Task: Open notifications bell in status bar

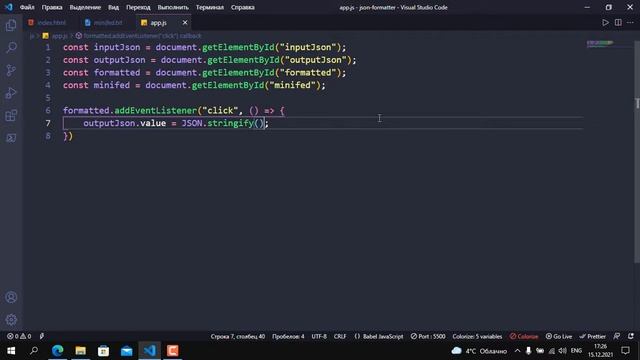Action: point(631,336)
